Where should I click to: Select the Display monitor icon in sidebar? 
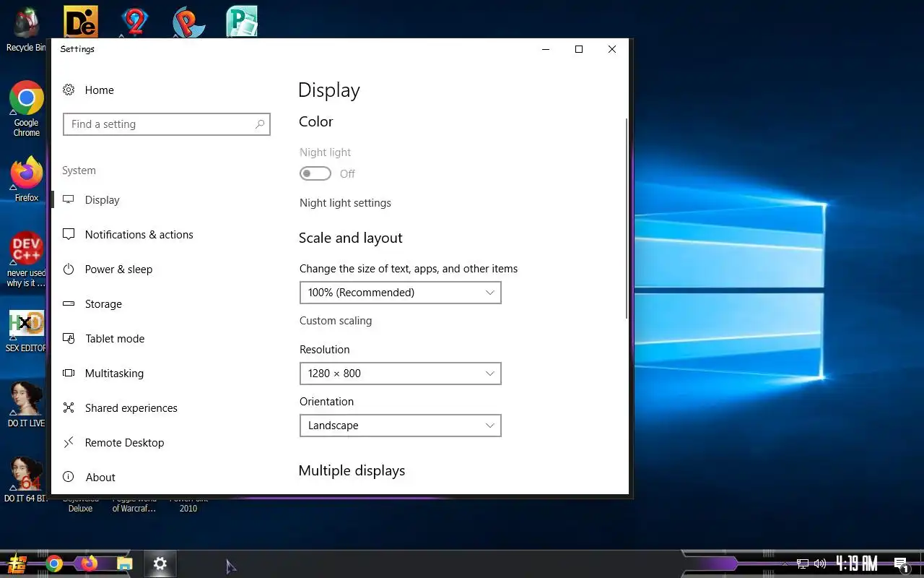69,199
